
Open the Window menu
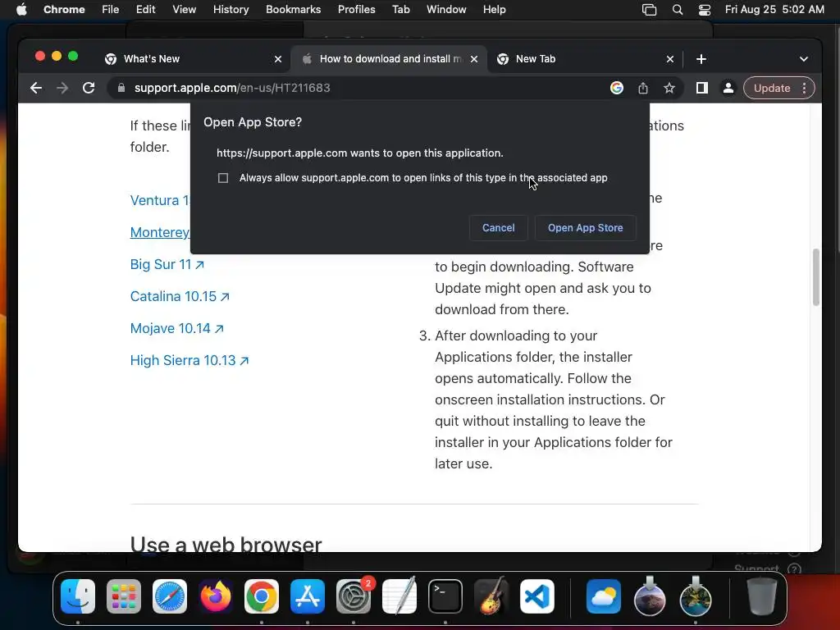pyautogui.click(x=446, y=9)
